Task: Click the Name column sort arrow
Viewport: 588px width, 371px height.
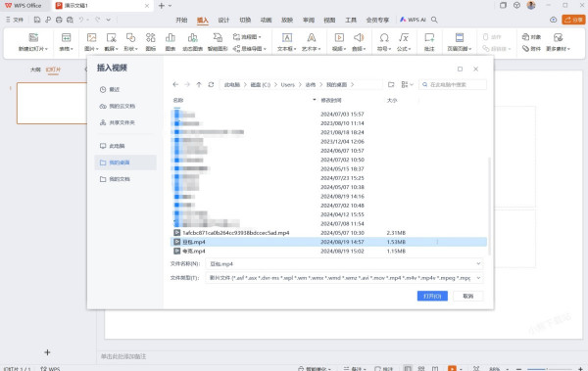Action: click(315, 100)
